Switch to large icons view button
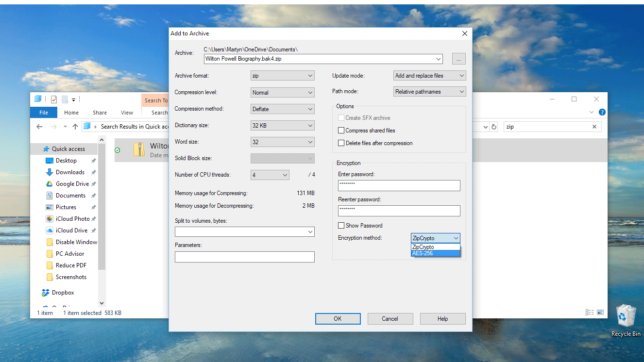Image resolution: width=644 pixels, height=362 pixels. point(600,313)
